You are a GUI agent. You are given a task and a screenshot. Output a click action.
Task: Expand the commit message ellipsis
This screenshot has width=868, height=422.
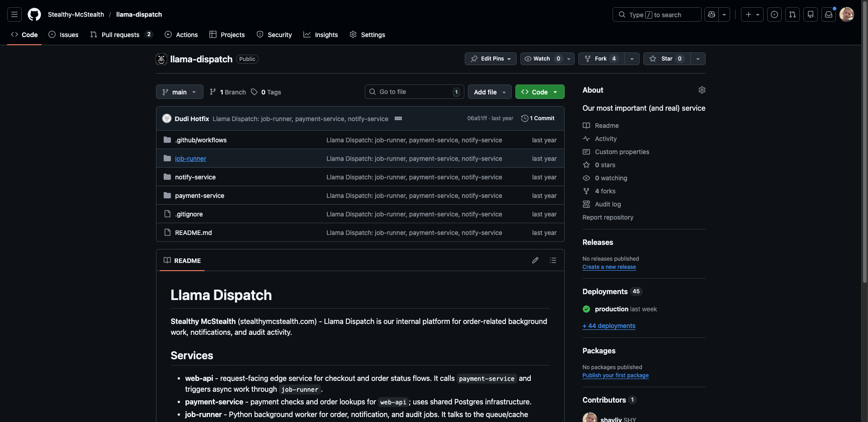coord(398,118)
